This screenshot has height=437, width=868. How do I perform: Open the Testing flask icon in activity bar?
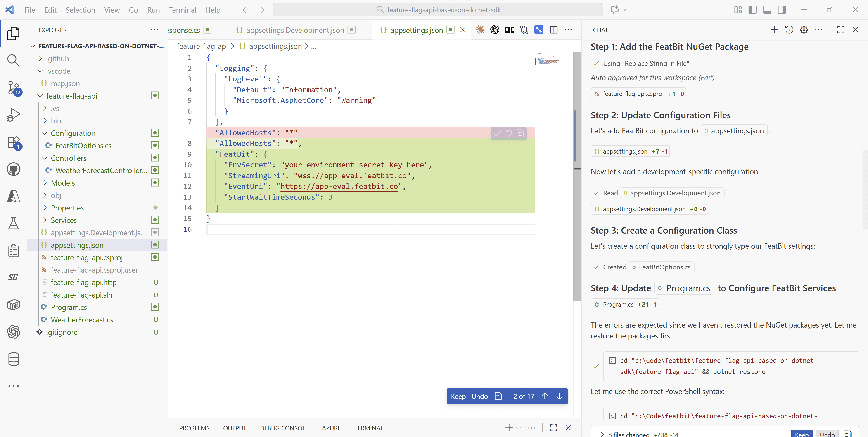(14, 223)
